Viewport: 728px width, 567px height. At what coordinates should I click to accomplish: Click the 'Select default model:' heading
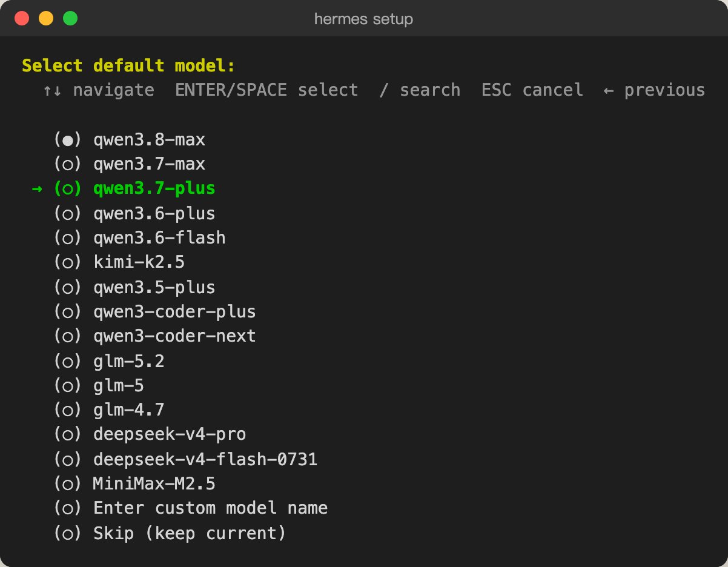[x=128, y=65]
